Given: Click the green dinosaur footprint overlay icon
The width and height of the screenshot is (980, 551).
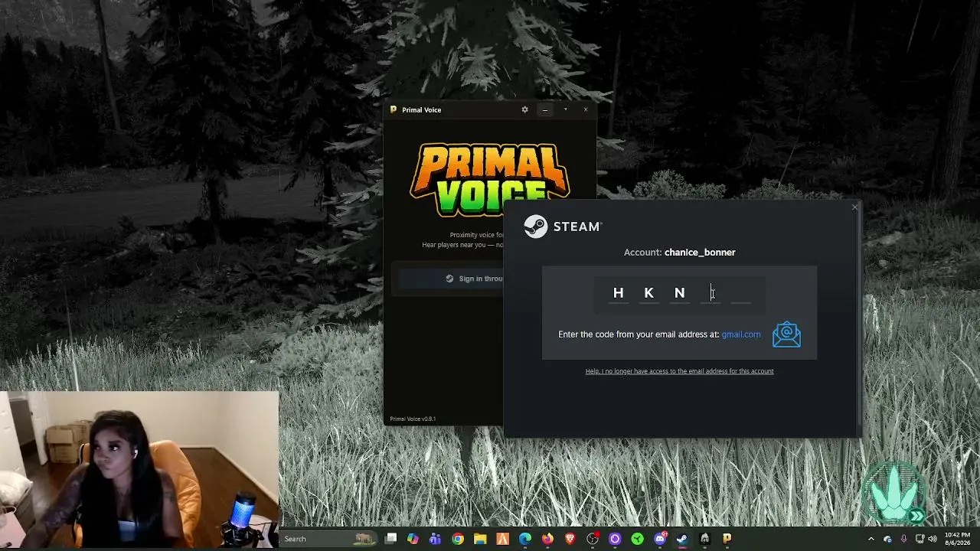Looking at the screenshot, I should 896,492.
